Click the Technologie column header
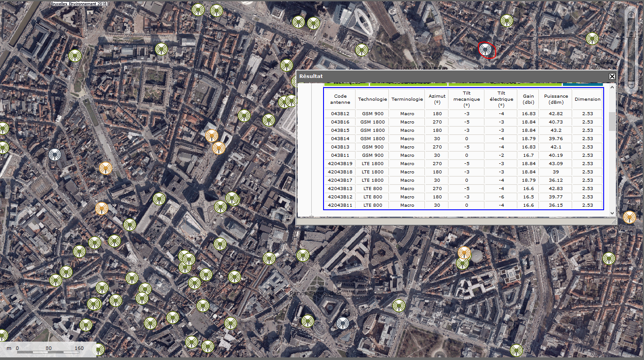The height and width of the screenshot is (360, 644). click(x=373, y=99)
